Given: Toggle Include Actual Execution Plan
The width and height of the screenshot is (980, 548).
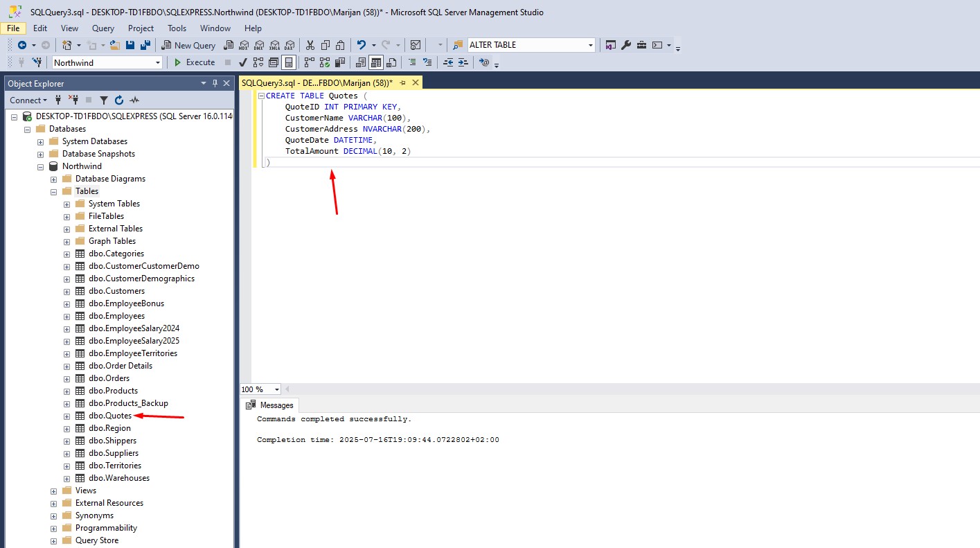Looking at the screenshot, I should coord(310,62).
